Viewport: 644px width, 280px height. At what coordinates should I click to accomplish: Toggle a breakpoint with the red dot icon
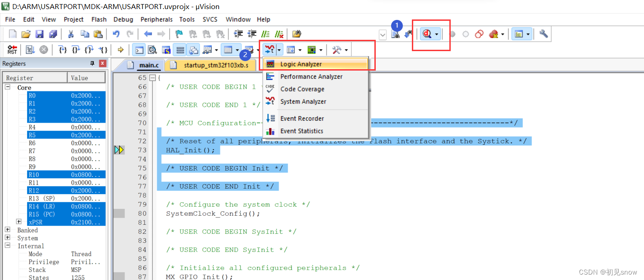[x=452, y=34]
